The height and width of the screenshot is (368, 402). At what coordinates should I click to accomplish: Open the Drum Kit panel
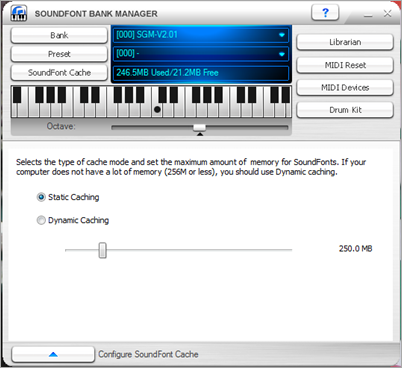[x=345, y=110]
